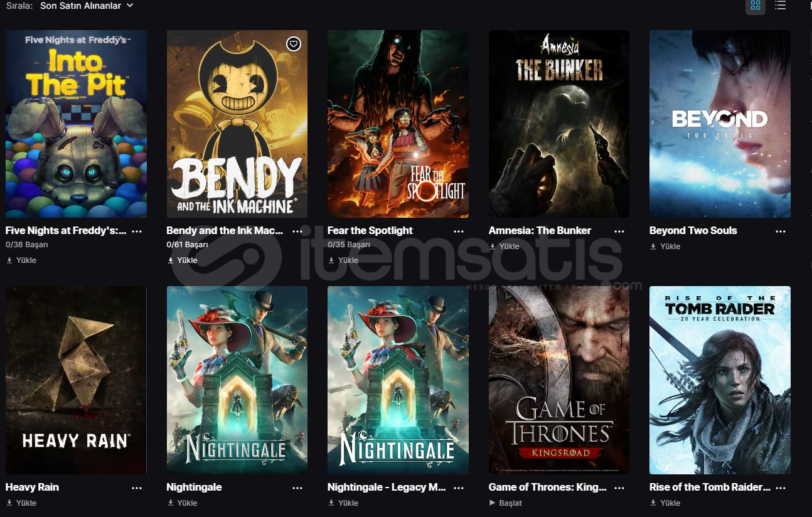812x517 pixels.
Task: Open three-dot menu for Game of Thrones: Kingsroad
Action: tap(619, 488)
